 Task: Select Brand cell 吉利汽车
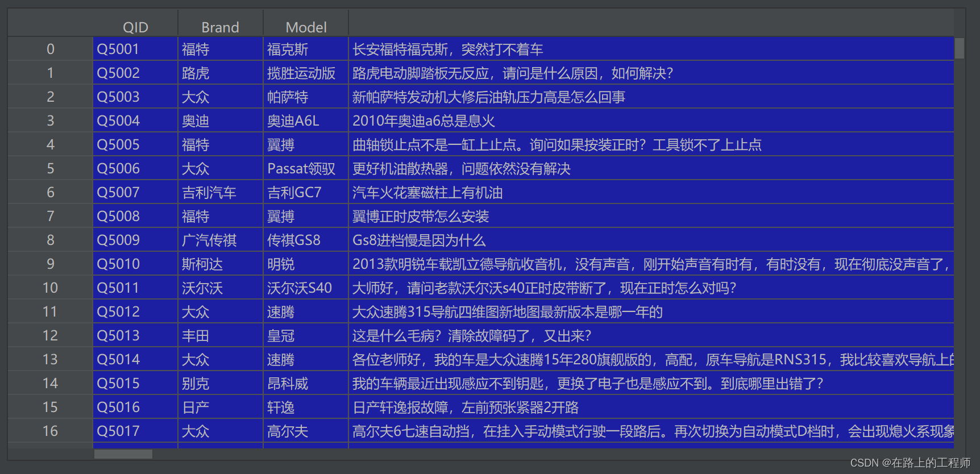(x=221, y=193)
